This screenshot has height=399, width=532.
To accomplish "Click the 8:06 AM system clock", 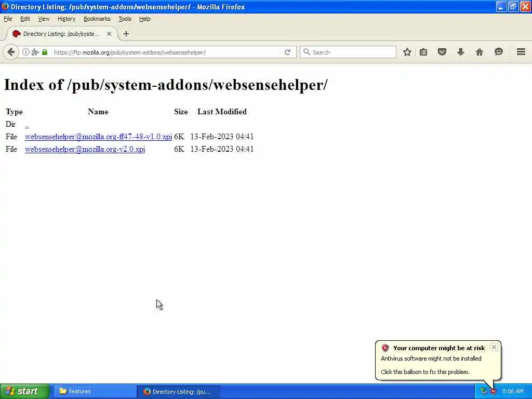I will (513, 392).
